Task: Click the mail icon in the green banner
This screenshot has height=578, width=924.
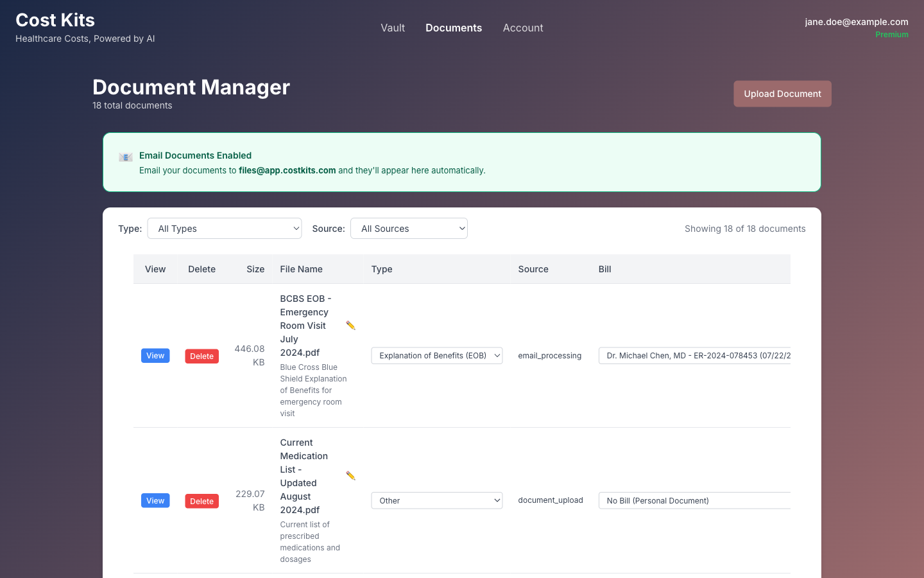Action: 125,156
